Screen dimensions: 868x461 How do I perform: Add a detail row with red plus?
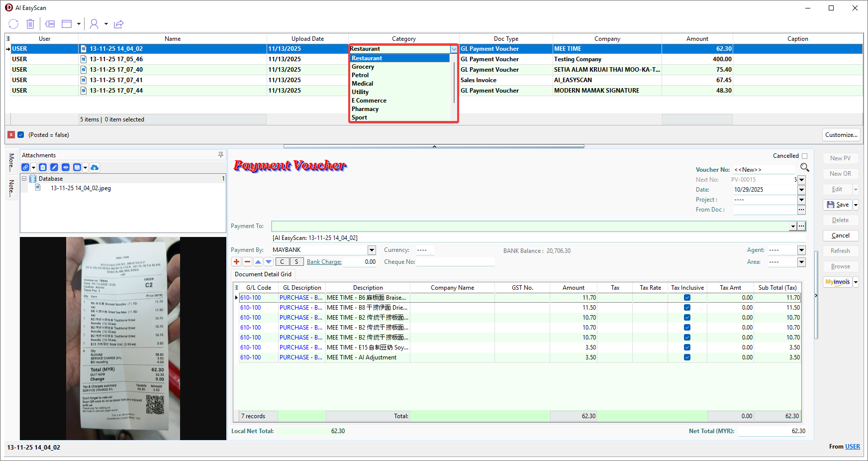pyautogui.click(x=236, y=262)
